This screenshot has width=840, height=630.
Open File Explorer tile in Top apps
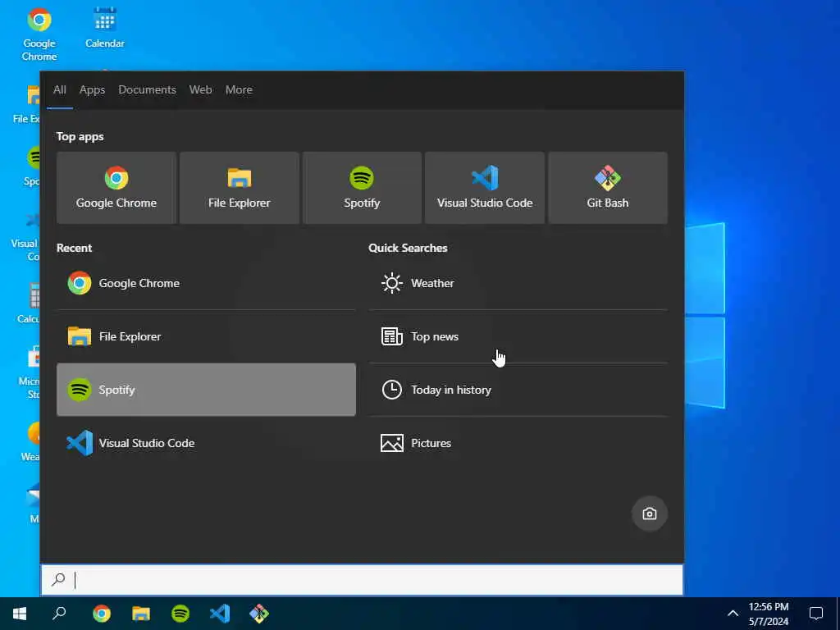point(239,188)
